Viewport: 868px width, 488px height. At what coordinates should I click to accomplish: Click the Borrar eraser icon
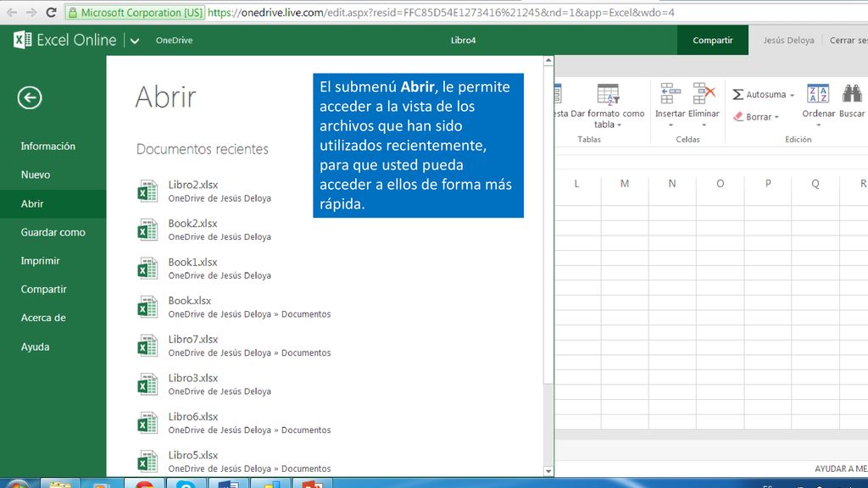pos(738,117)
